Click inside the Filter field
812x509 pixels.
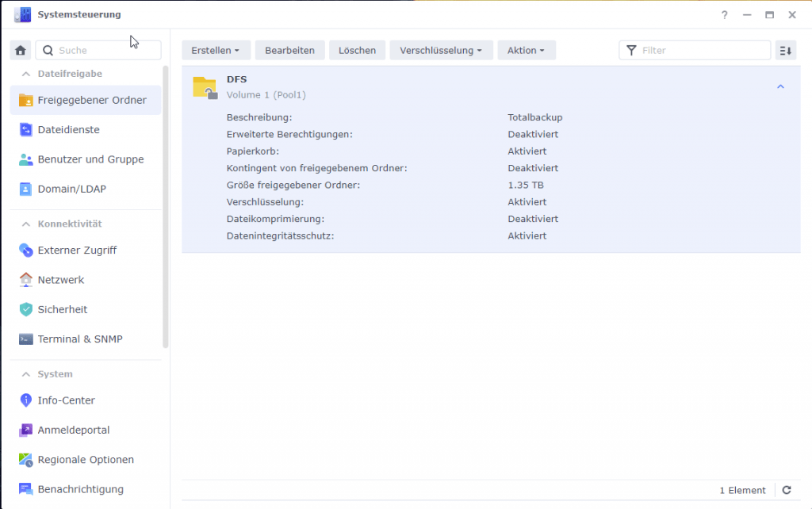[x=698, y=50]
